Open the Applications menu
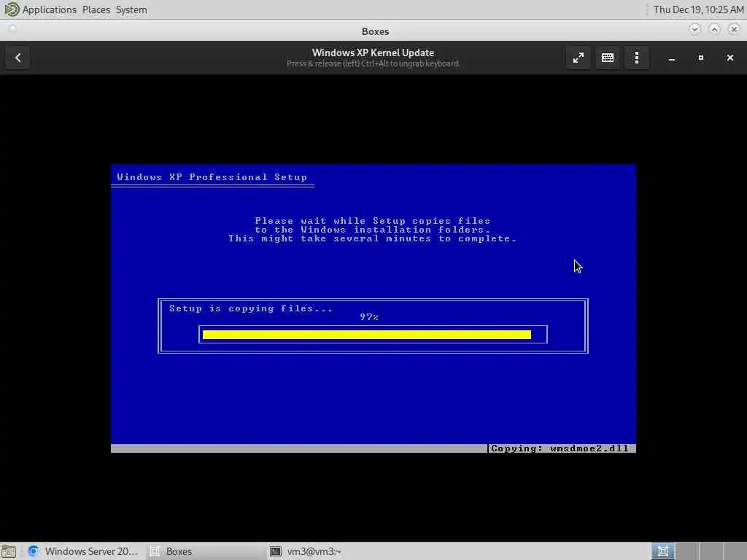Screen dimensions: 747x560 click(50, 9)
